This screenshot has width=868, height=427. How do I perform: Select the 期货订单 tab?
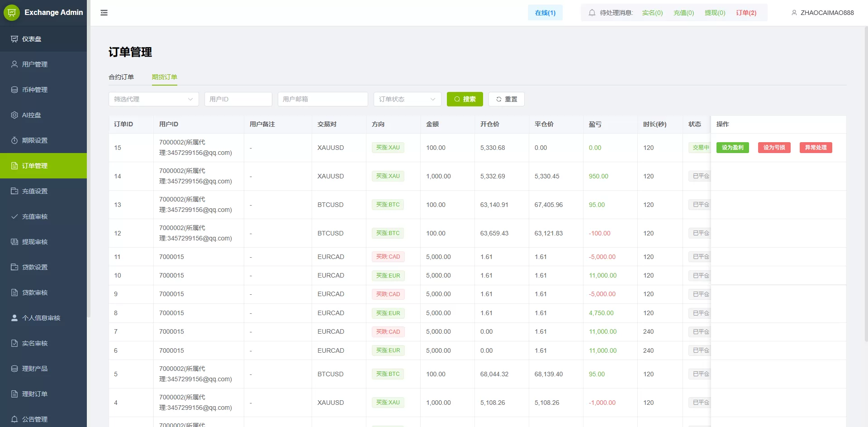coord(164,77)
